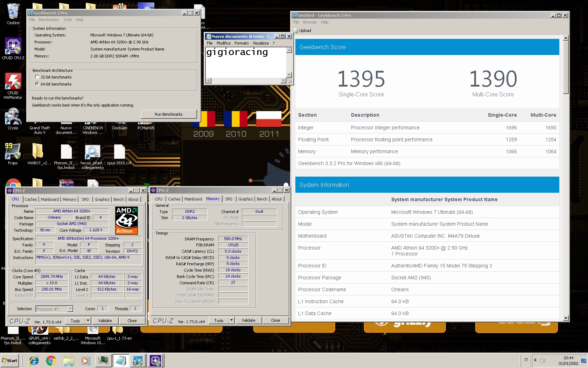Click Tools button in right CPU-Z window

219,320
